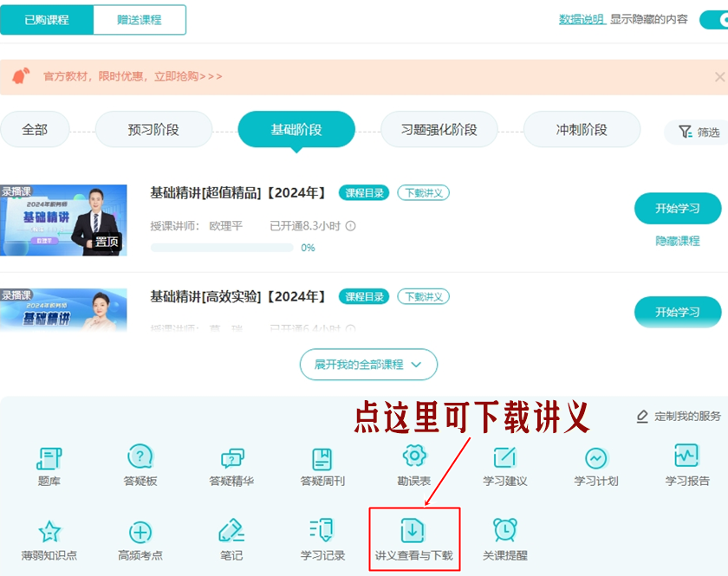Open the 学习报告 study report icon

click(x=686, y=457)
